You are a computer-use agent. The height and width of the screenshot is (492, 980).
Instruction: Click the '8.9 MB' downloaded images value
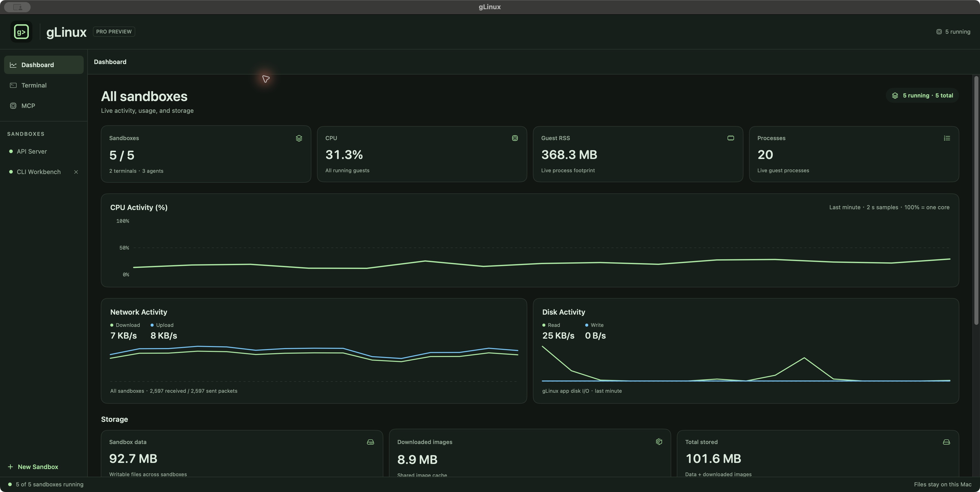click(x=417, y=460)
